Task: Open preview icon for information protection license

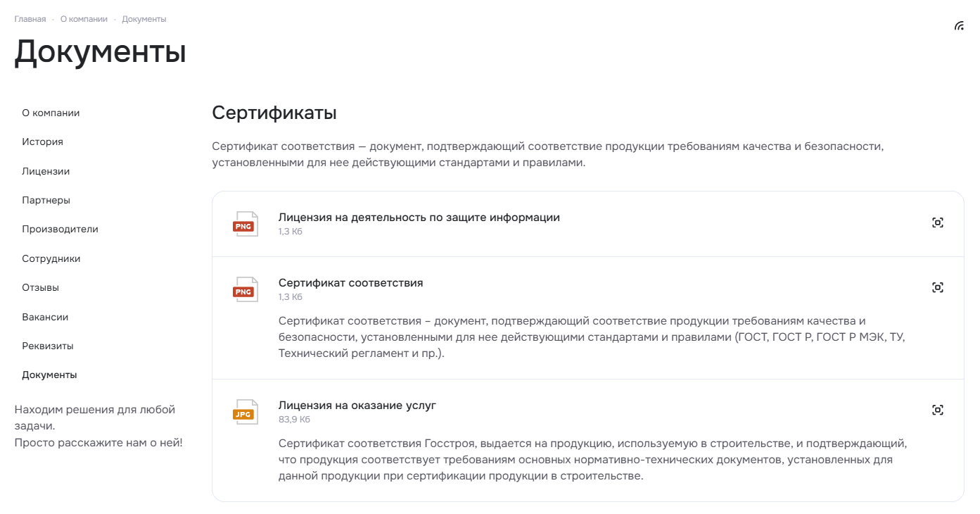Action: (937, 222)
